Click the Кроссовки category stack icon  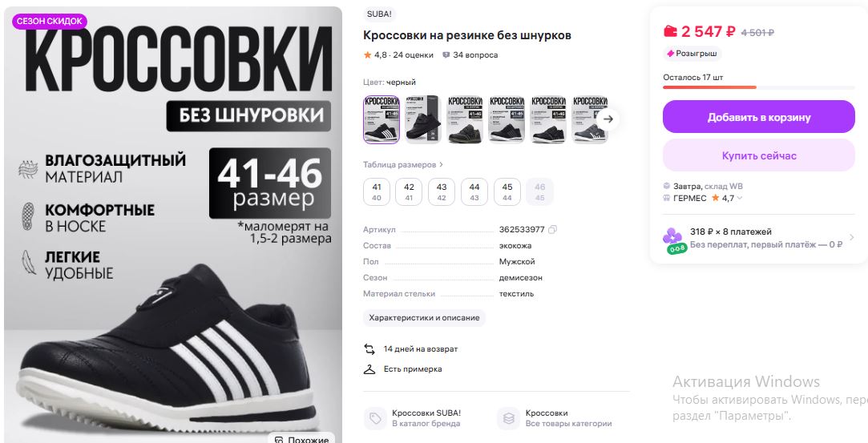508,419
